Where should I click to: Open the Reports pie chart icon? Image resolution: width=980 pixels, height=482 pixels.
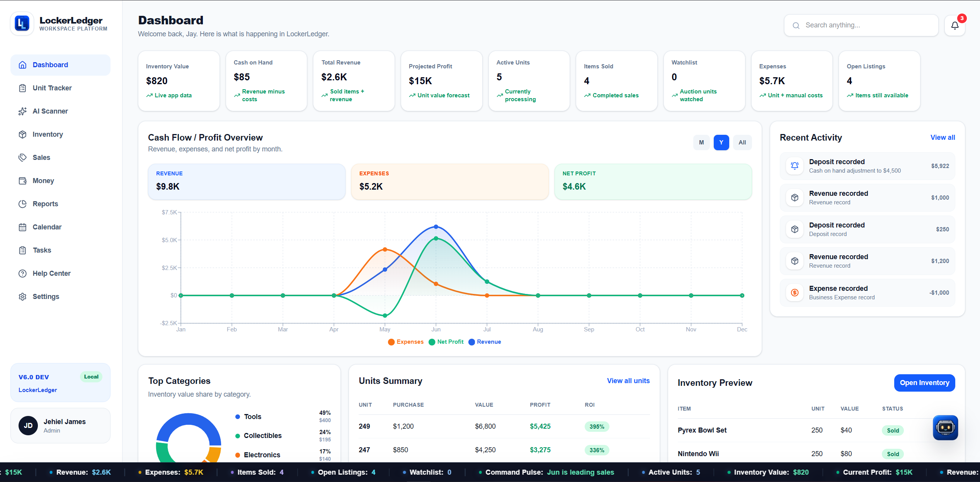(x=23, y=204)
